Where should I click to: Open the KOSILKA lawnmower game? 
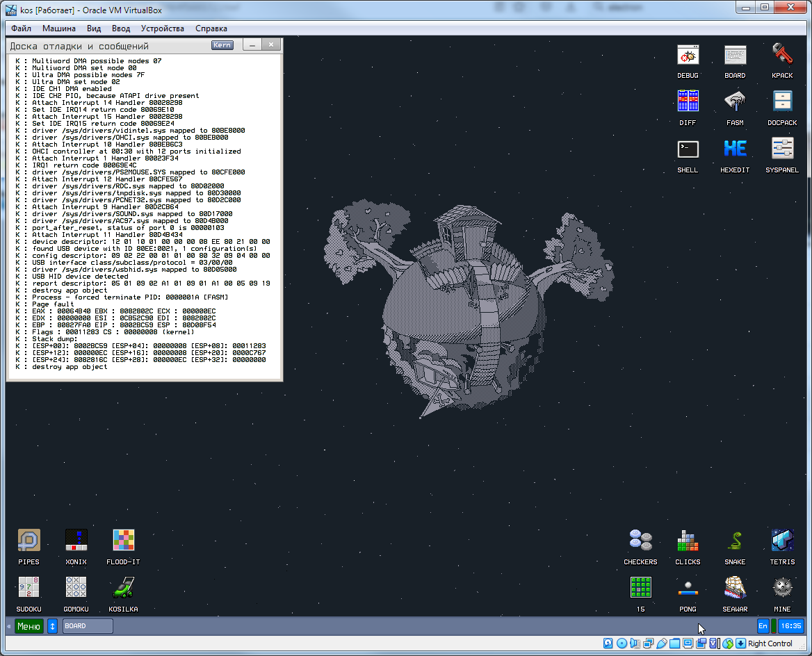[x=123, y=589]
